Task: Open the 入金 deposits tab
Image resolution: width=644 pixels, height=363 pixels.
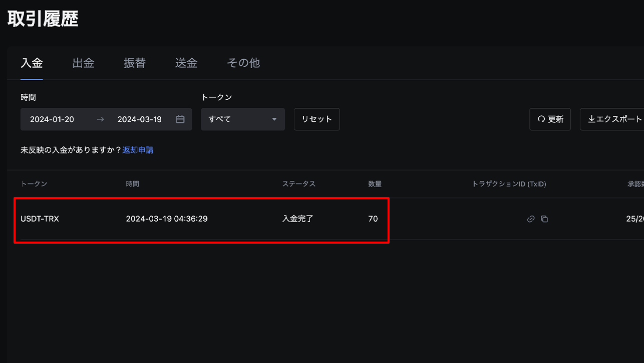Action: click(32, 63)
